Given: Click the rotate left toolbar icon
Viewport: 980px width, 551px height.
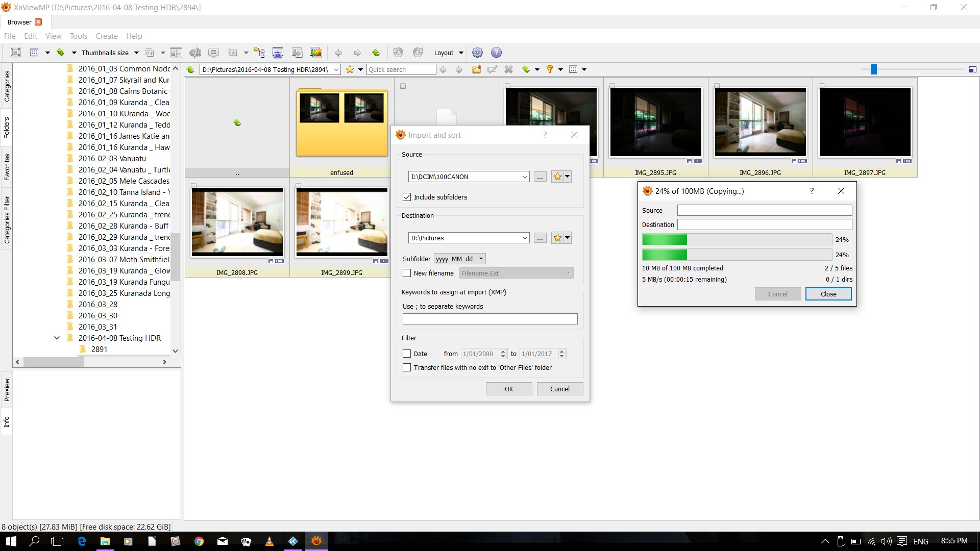Looking at the screenshot, I should (398, 53).
